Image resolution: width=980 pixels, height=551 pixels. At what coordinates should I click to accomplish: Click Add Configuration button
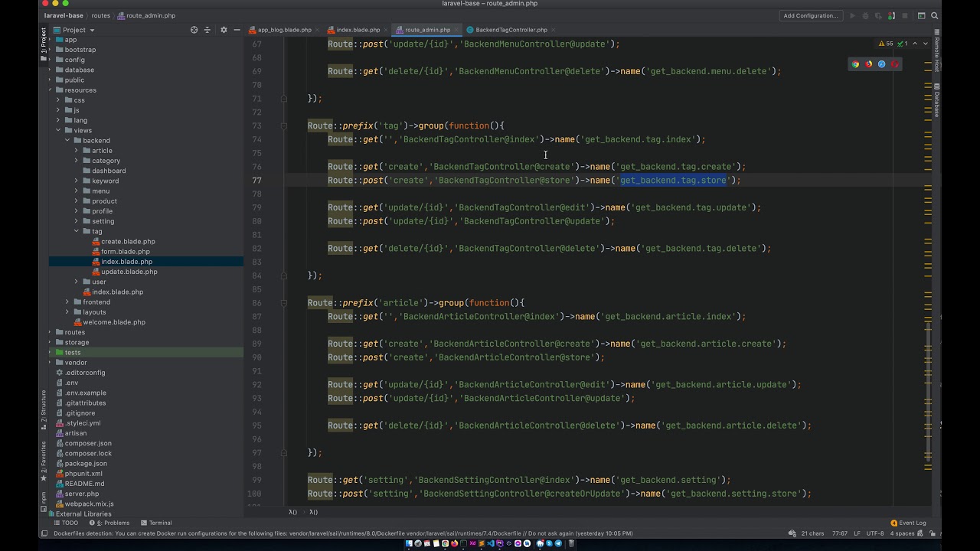point(810,15)
